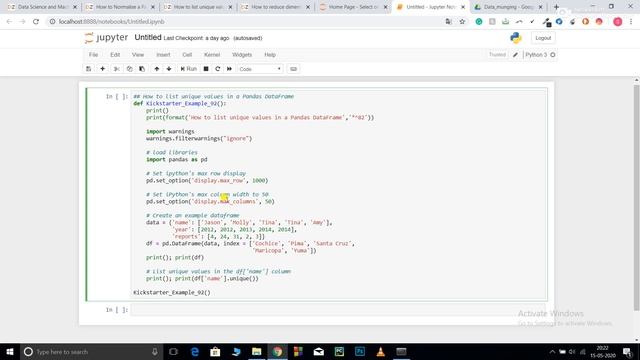Screen dimensions: 640x360
Task: Show hidden system tray icons
Action: click(552, 351)
